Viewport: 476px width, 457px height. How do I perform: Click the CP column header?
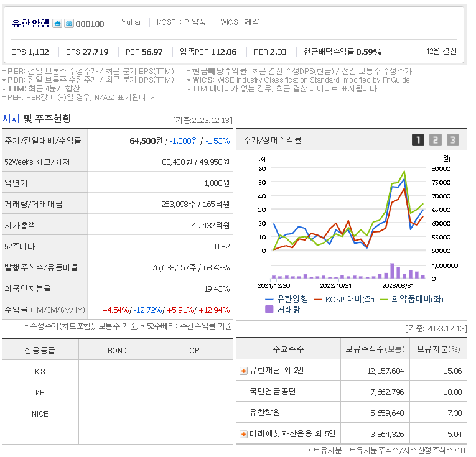point(194,351)
